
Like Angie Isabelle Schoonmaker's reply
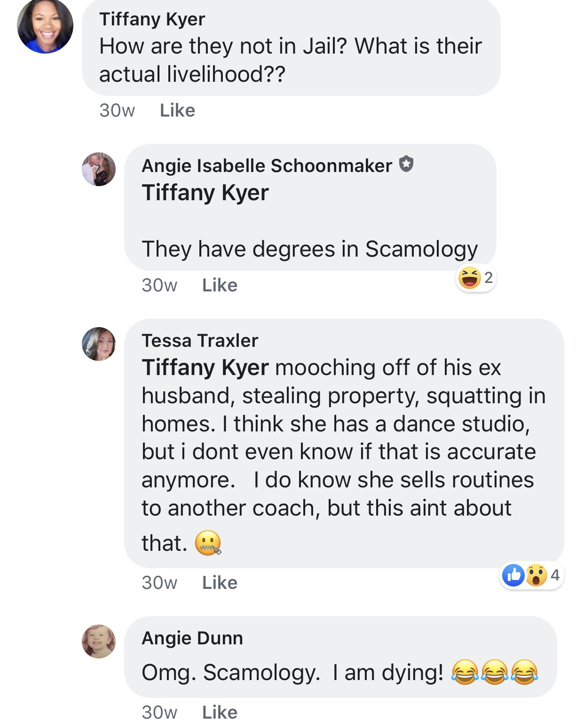[220, 285]
